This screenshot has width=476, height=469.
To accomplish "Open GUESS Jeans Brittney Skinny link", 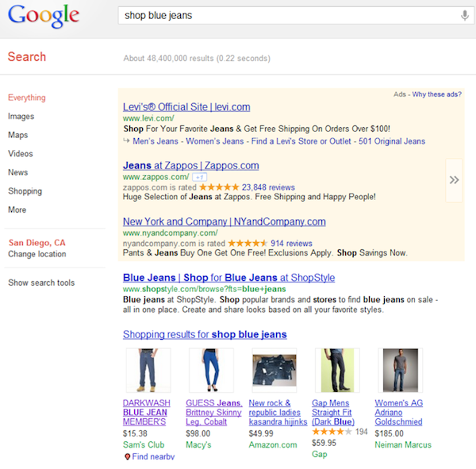I will click(214, 413).
